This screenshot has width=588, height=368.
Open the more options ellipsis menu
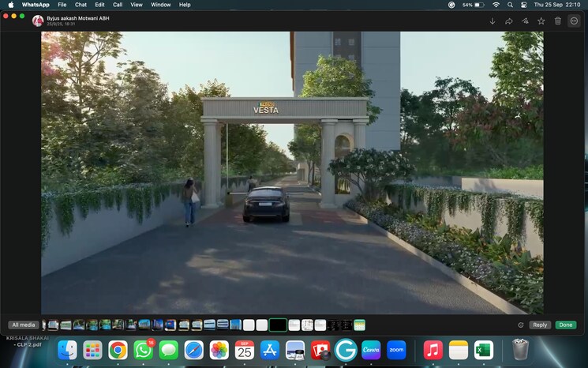click(574, 21)
